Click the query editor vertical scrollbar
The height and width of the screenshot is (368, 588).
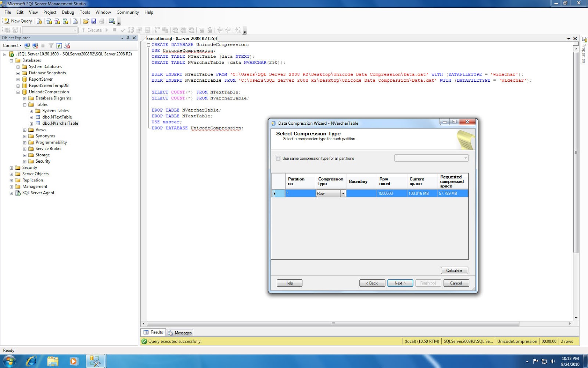pos(576,153)
